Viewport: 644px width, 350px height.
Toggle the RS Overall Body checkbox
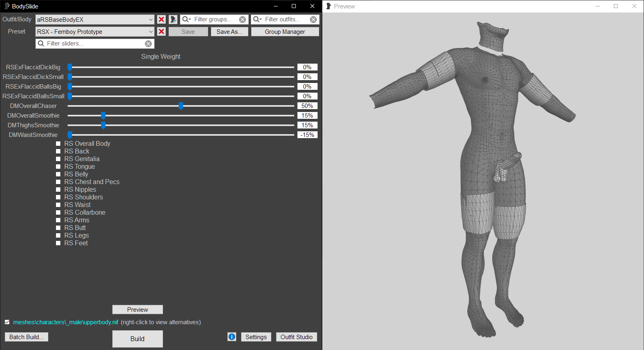58,144
